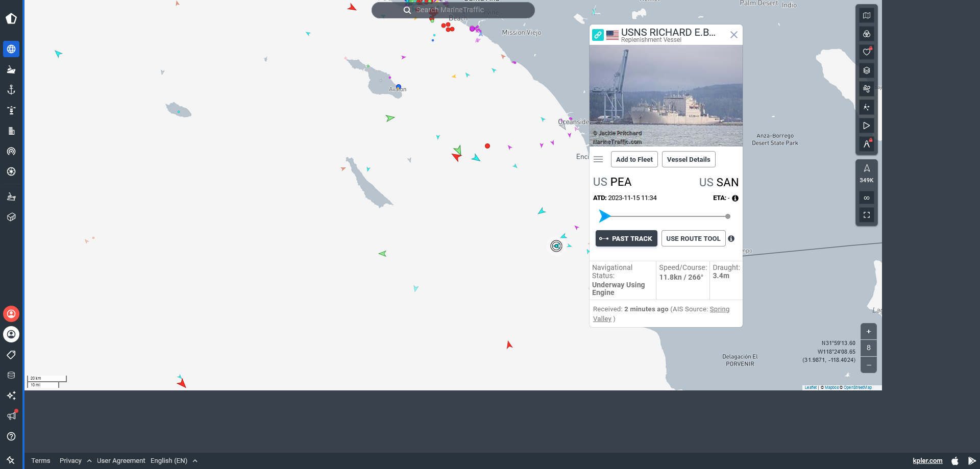This screenshot has height=469, width=980.
Task: Open the Leaflet attribution link
Action: pos(811,387)
